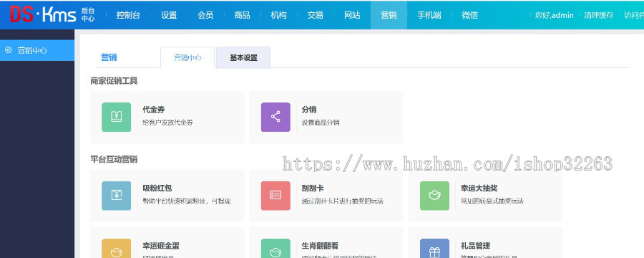
Task: Click 清理缓存 to clear cache
Action: coord(598,15)
